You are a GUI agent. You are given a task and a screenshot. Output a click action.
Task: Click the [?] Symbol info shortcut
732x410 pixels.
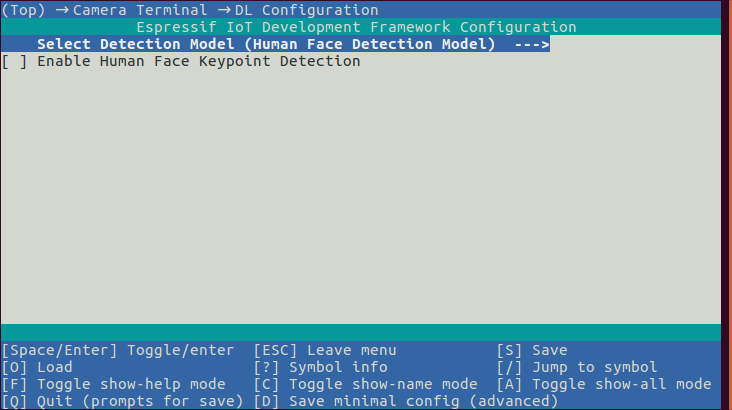tap(320, 367)
